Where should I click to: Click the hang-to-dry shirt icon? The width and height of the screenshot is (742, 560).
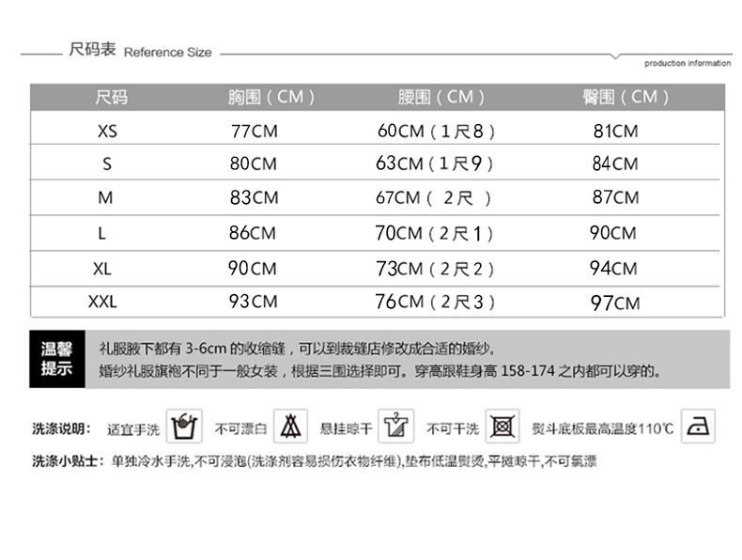pos(397,428)
